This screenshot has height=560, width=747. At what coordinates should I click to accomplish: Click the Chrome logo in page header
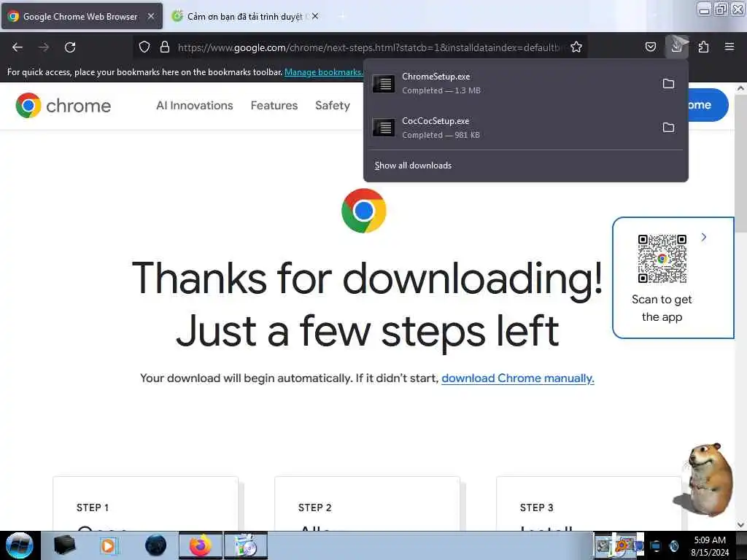(63, 105)
